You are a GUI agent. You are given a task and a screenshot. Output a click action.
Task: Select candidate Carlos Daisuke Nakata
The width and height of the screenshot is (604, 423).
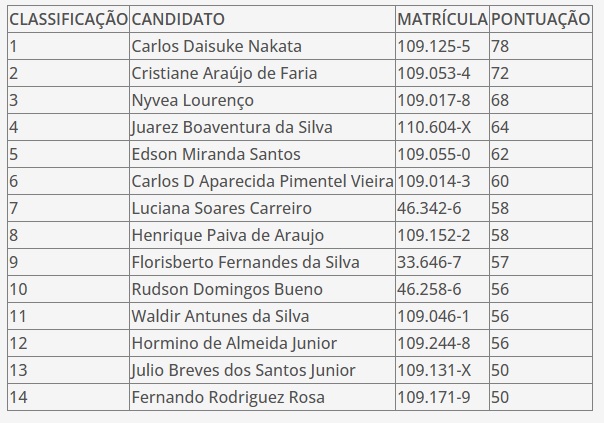coord(216,46)
